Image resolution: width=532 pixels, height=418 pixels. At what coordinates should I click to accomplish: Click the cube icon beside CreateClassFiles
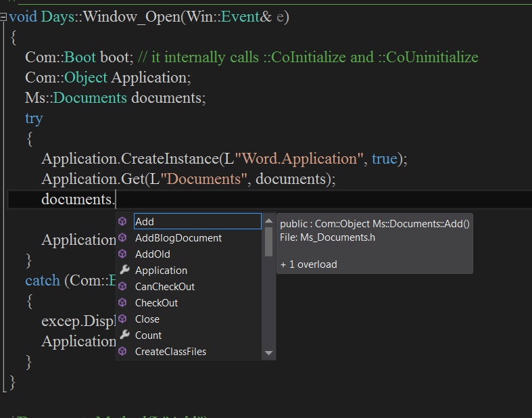pos(122,352)
